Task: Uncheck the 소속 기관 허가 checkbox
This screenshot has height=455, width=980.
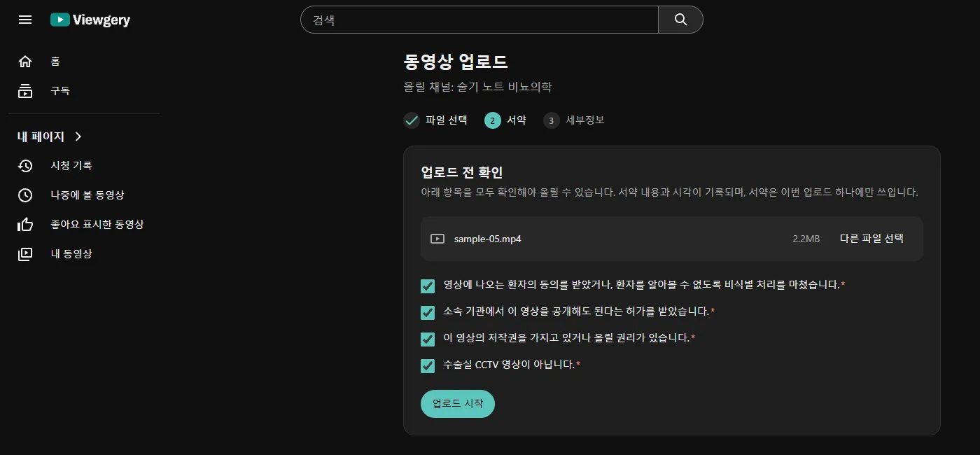Action: coord(428,312)
